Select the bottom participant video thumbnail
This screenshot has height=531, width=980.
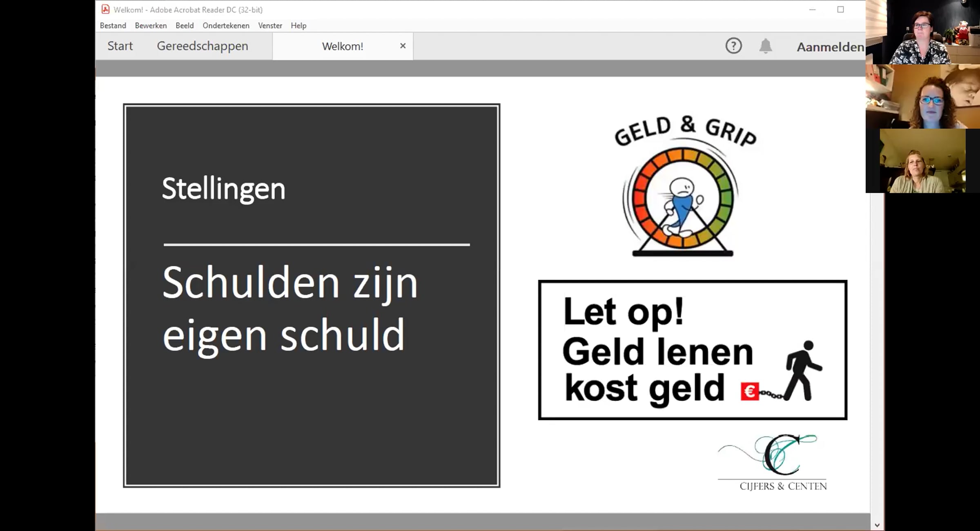923,161
